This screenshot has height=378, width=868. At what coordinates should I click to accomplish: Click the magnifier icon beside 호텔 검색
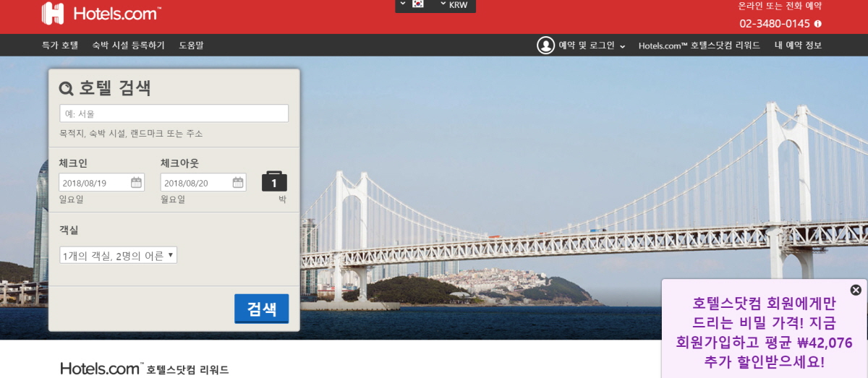tap(67, 89)
